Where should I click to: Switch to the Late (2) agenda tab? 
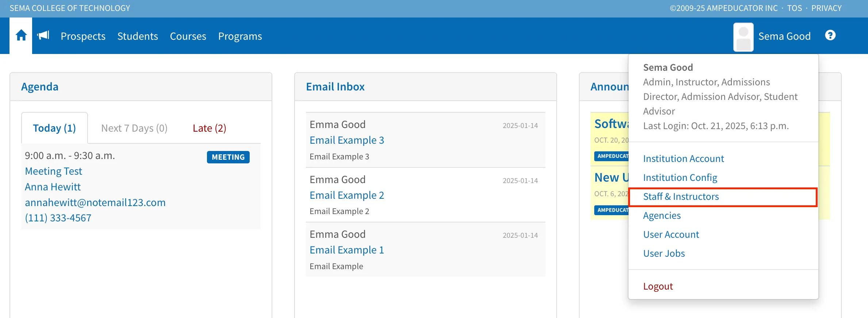210,128
